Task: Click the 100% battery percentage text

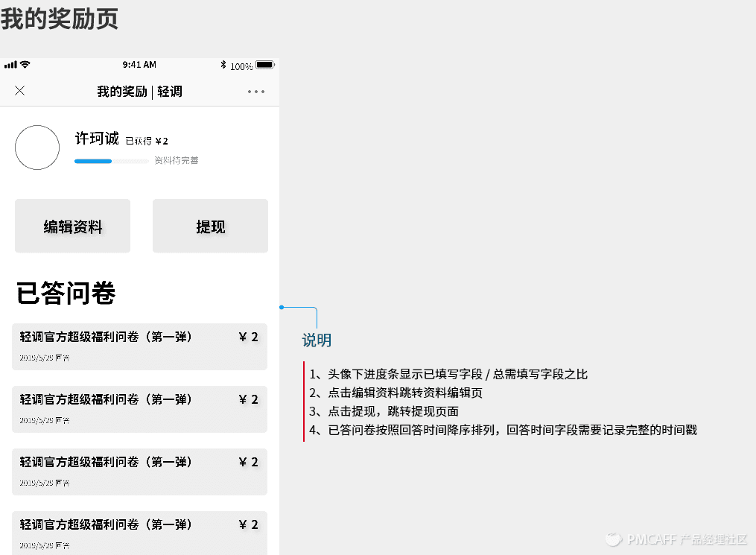Action: click(241, 66)
